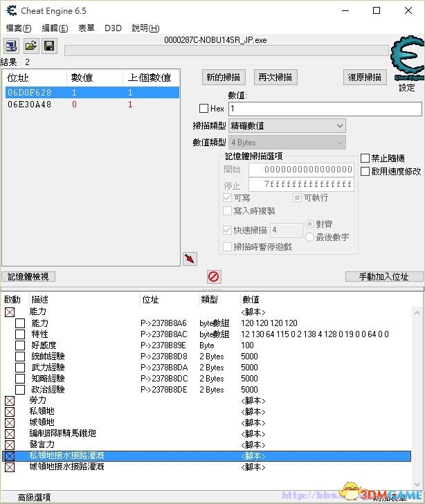Activate the 統帥經驗 entry checkbox
The image size is (425, 504).
click(20, 357)
